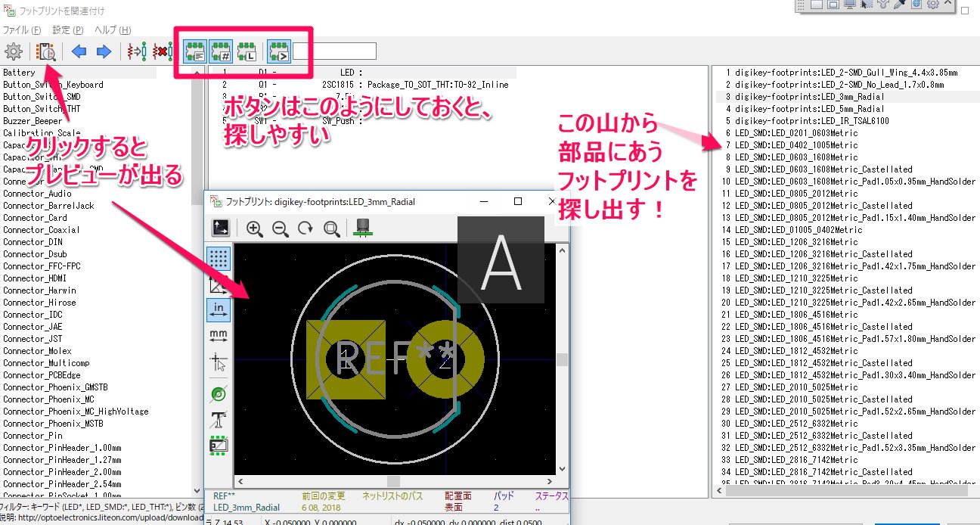Switch preview units to millimeters
This screenshot has height=525, width=980.
coord(219,334)
